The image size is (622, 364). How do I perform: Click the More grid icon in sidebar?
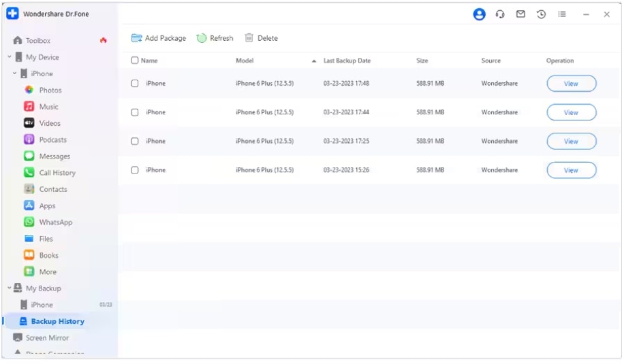[x=29, y=271]
